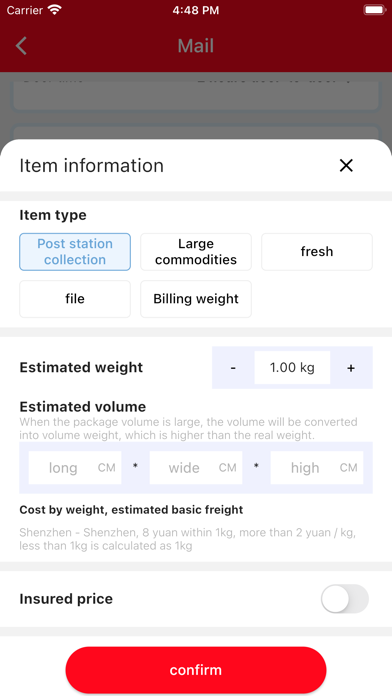Click the Item information heading
The width and height of the screenshot is (392, 696).
[91, 166]
